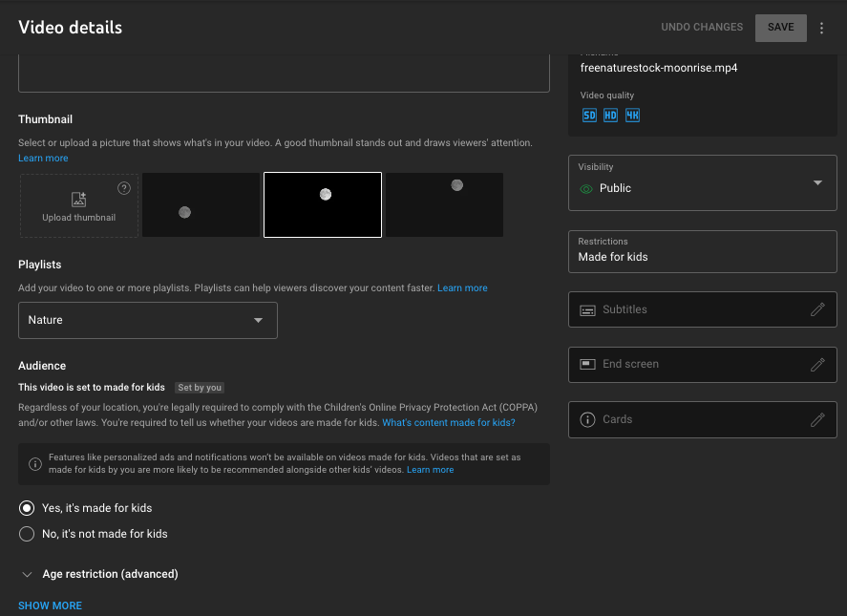Click the Cards label
The height and width of the screenshot is (616, 847).
click(618, 419)
